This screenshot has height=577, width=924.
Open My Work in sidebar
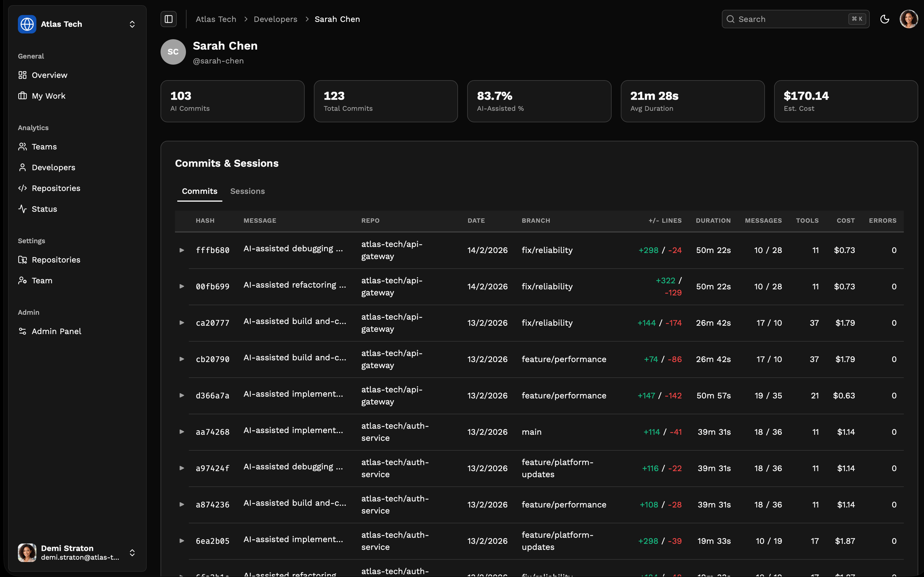(x=49, y=96)
